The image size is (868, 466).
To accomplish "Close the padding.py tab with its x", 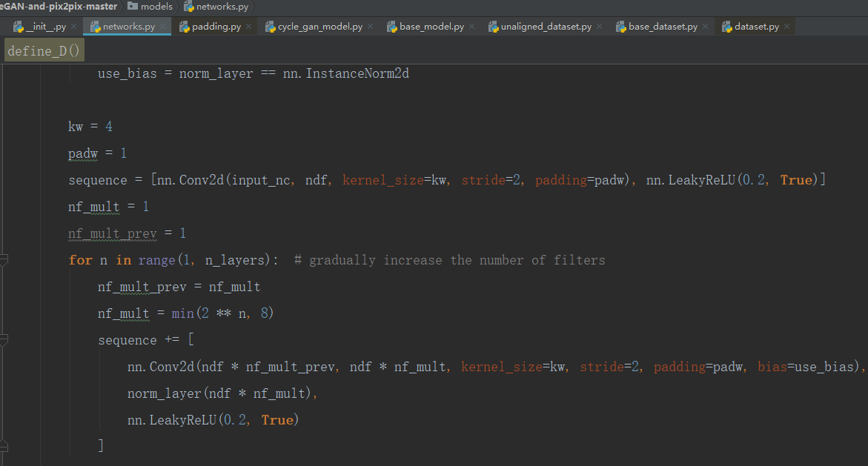I will click(x=247, y=26).
